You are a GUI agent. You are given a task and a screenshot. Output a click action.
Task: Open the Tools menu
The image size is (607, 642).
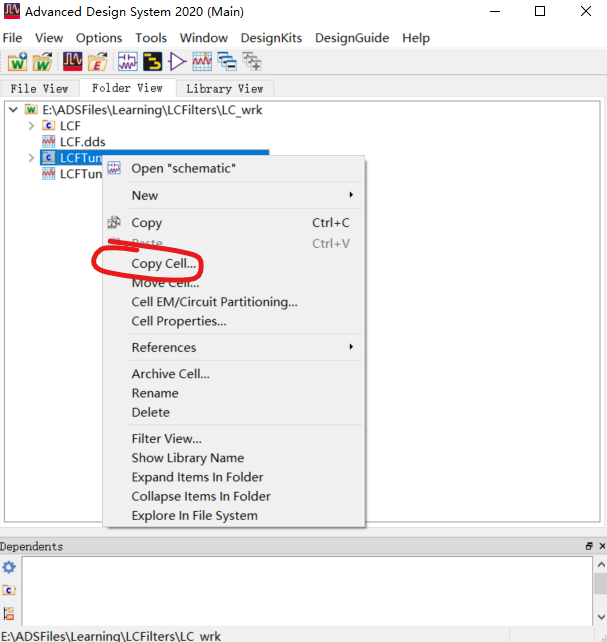point(151,38)
